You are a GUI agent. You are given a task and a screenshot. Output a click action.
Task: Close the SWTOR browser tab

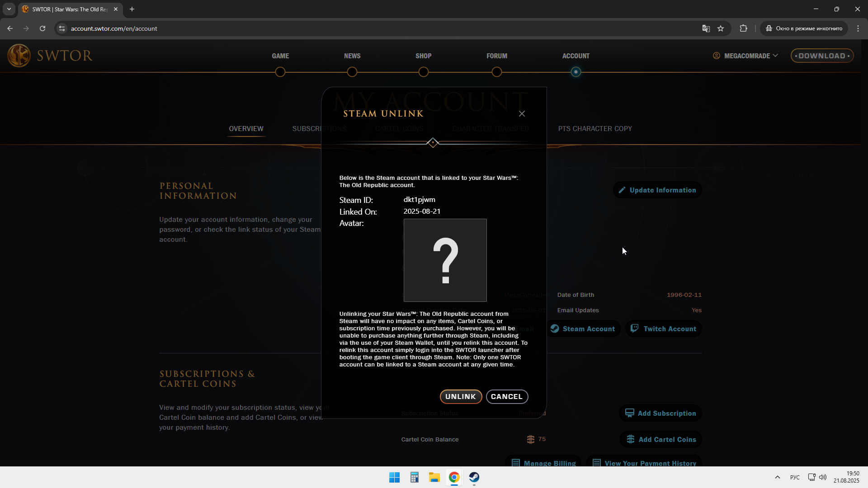[116, 9]
